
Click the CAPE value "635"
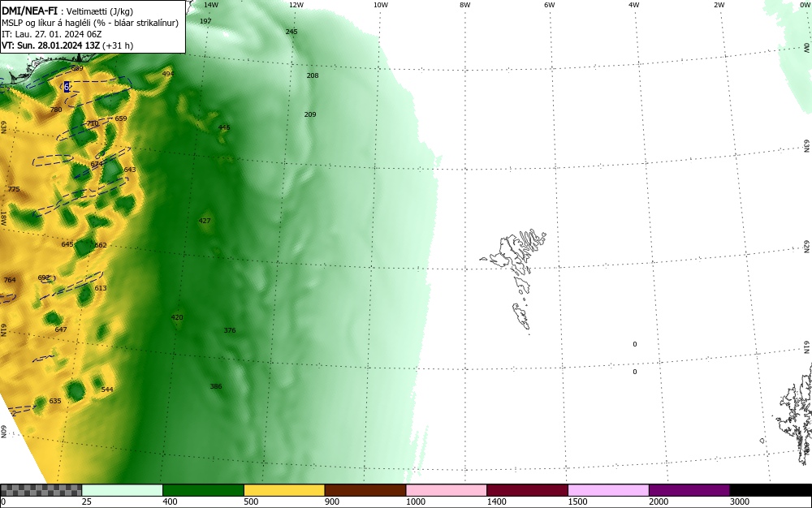(x=55, y=401)
